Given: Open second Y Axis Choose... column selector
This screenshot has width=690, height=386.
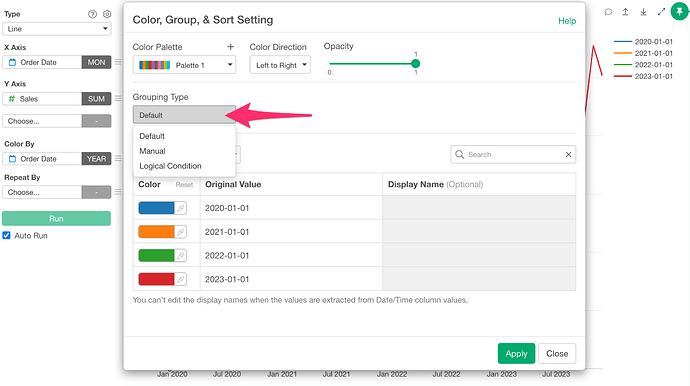Looking at the screenshot, I should [42, 121].
